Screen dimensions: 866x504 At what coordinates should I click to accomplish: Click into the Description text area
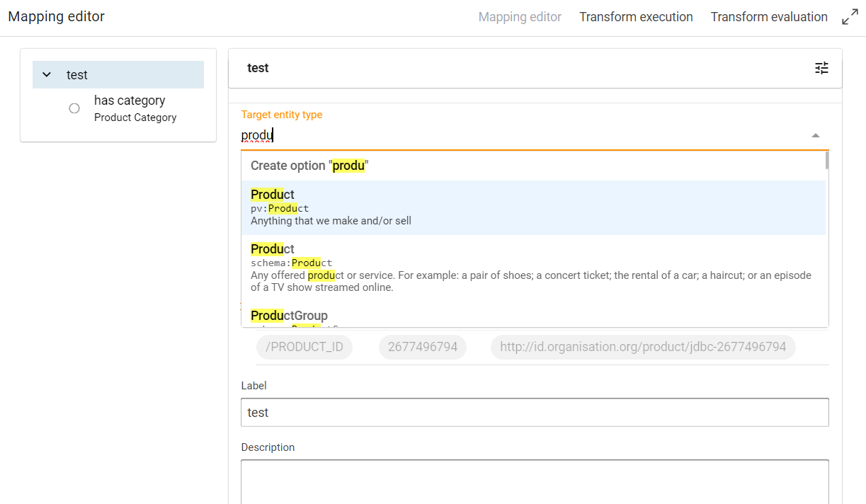[535, 481]
